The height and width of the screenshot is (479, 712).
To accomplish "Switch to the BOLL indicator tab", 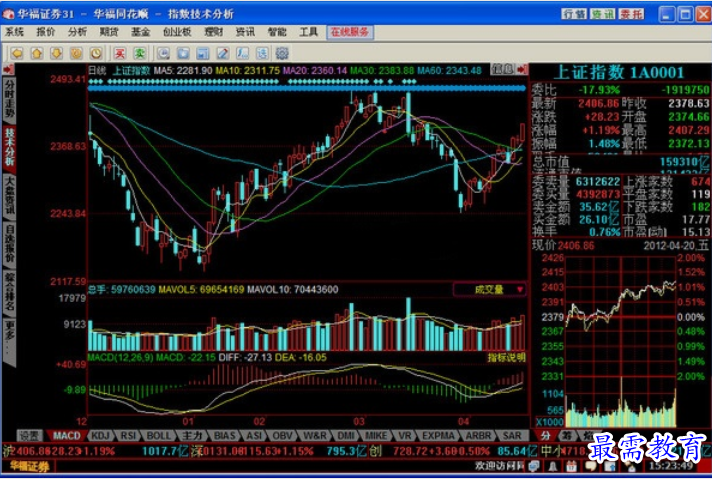I will click(x=159, y=435).
